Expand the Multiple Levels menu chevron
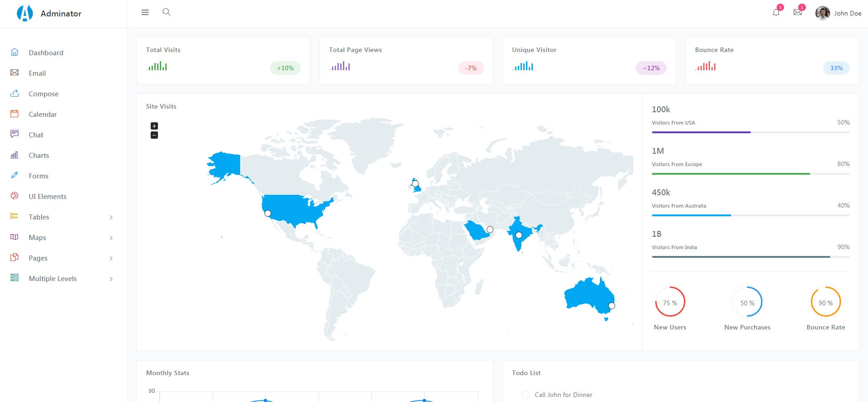 [x=111, y=279]
